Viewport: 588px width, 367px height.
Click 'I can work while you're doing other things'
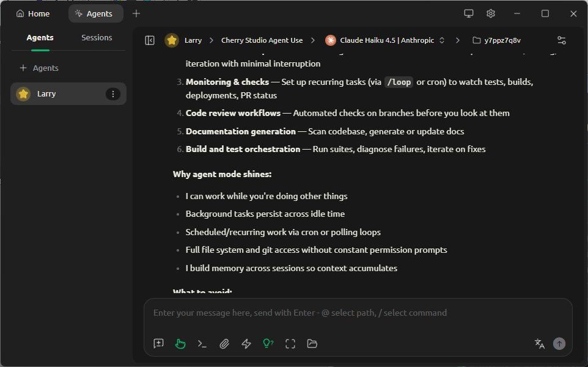[266, 196]
